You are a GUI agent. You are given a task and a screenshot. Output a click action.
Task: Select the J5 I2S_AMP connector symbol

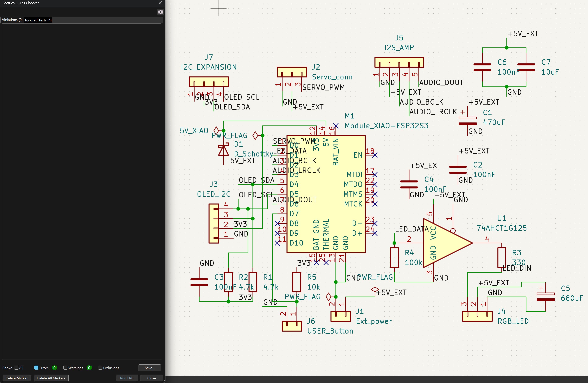pyautogui.click(x=399, y=62)
